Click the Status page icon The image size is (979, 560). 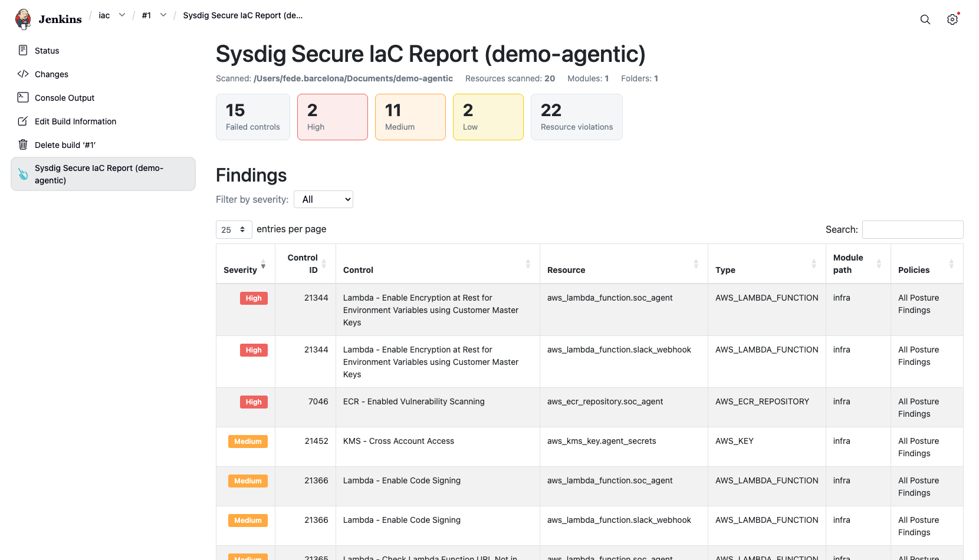[x=23, y=50]
